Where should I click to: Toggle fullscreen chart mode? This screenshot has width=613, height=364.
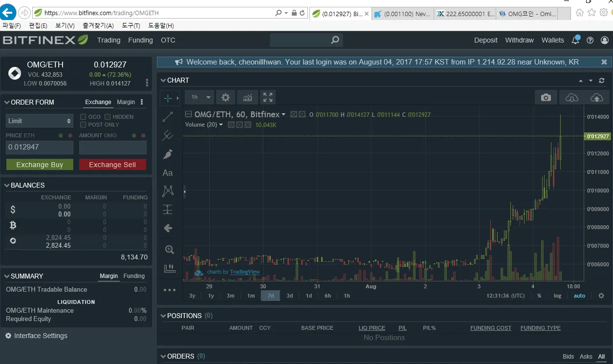(x=267, y=97)
